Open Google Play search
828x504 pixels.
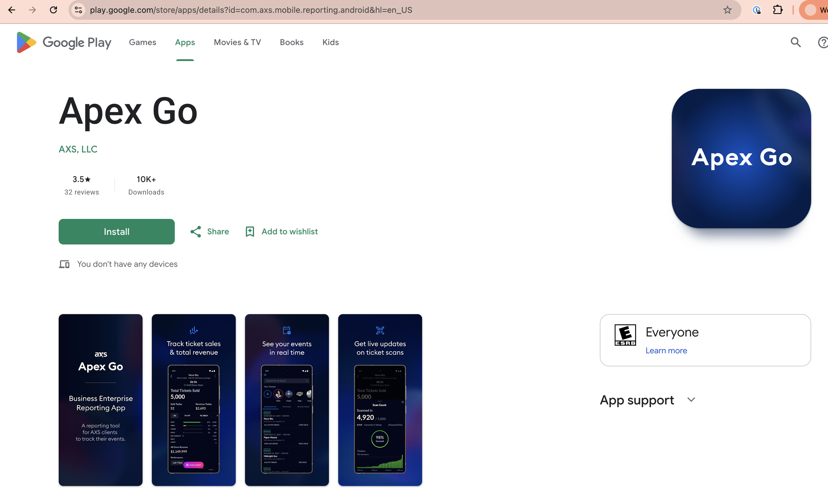[x=796, y=42]
